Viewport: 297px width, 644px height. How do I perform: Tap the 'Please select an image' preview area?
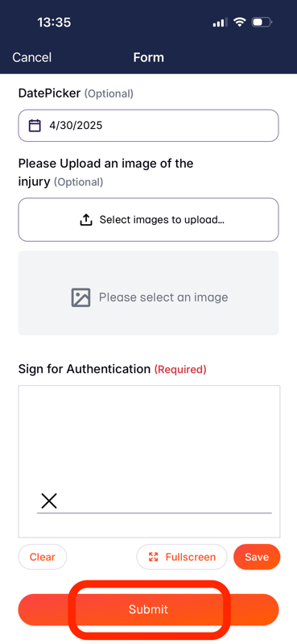(x=148, y=293)
